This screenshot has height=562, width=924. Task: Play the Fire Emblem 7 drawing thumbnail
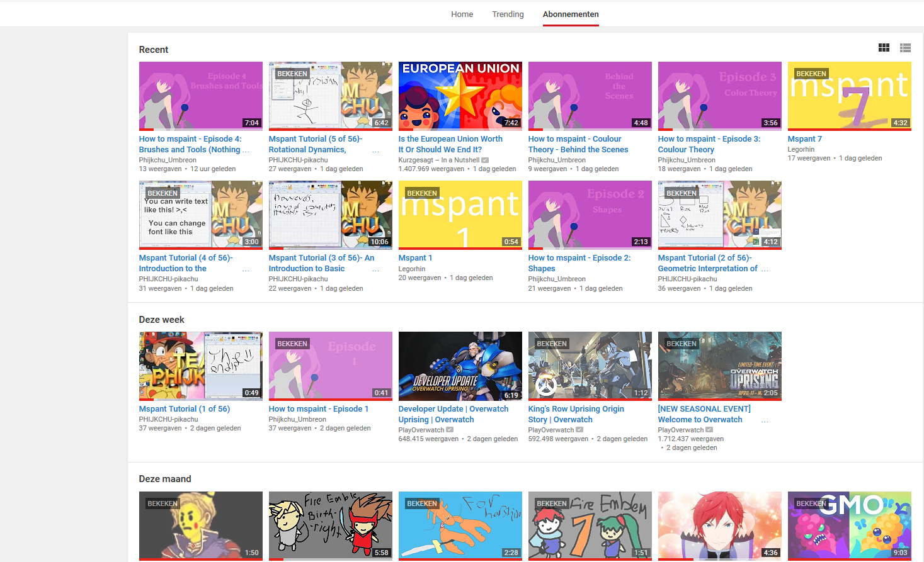click(x=590, y=525)
